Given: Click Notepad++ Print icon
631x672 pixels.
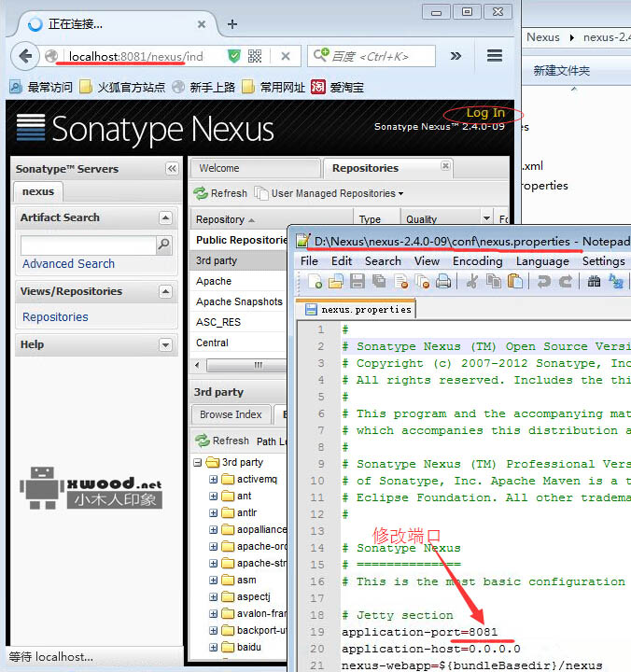Looking at the screenshot, I should [443, 282].
